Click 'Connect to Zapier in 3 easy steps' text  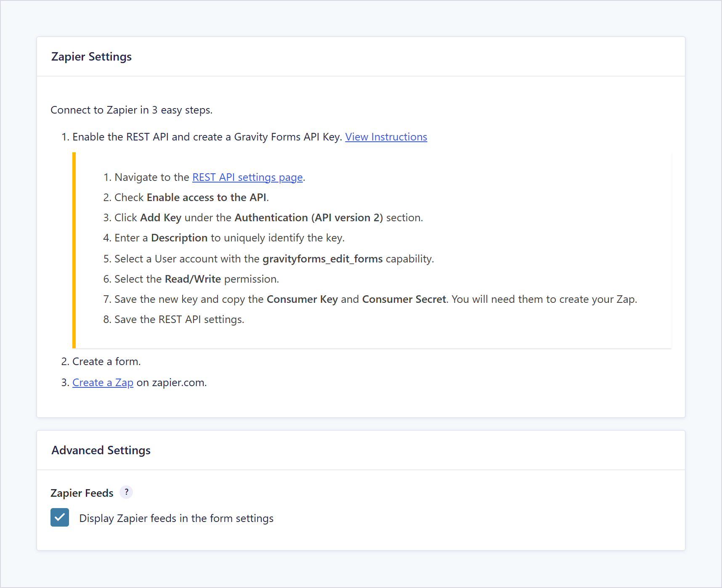click(x=132, y=110)
